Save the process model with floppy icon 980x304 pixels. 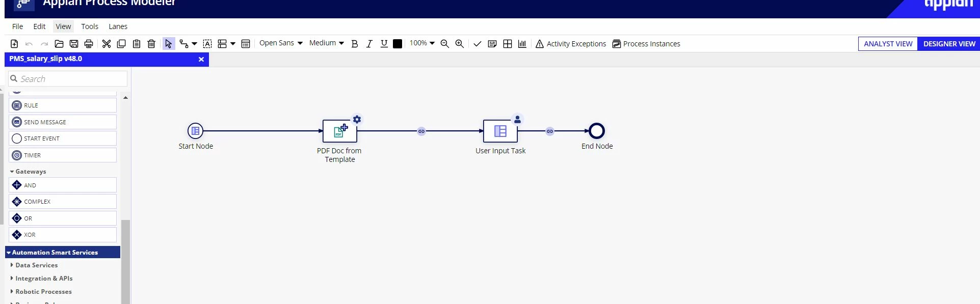pos(74,44)
